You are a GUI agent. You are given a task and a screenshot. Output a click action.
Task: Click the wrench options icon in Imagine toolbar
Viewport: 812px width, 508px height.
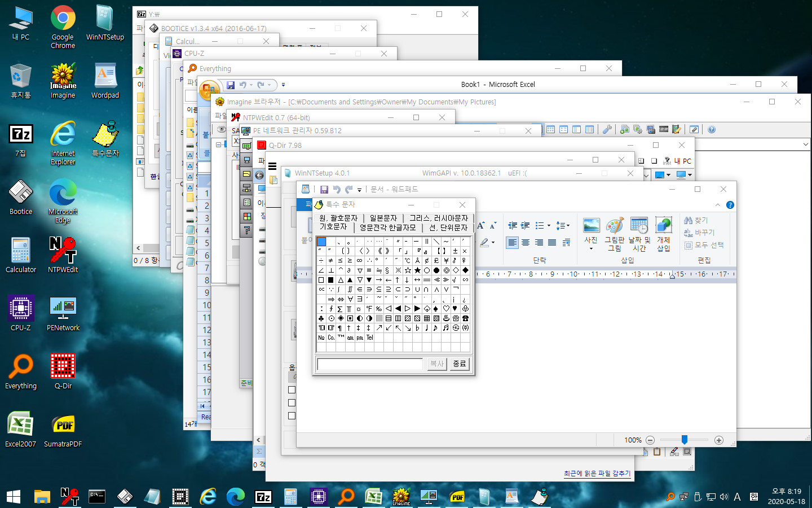[607, 129]
